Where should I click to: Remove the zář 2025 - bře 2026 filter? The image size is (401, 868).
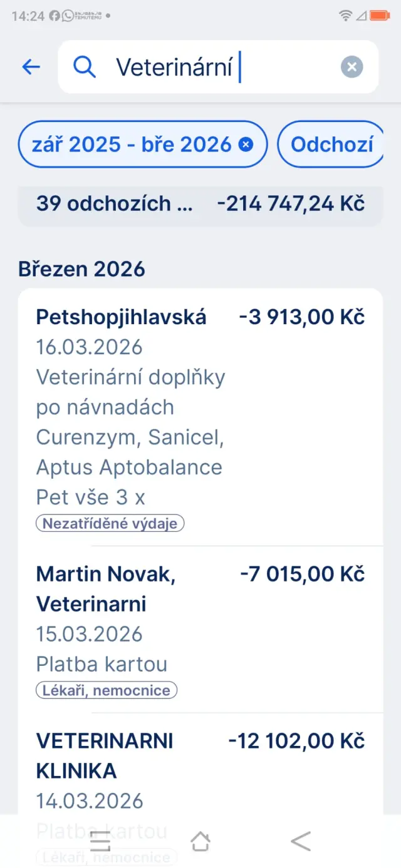246,145
